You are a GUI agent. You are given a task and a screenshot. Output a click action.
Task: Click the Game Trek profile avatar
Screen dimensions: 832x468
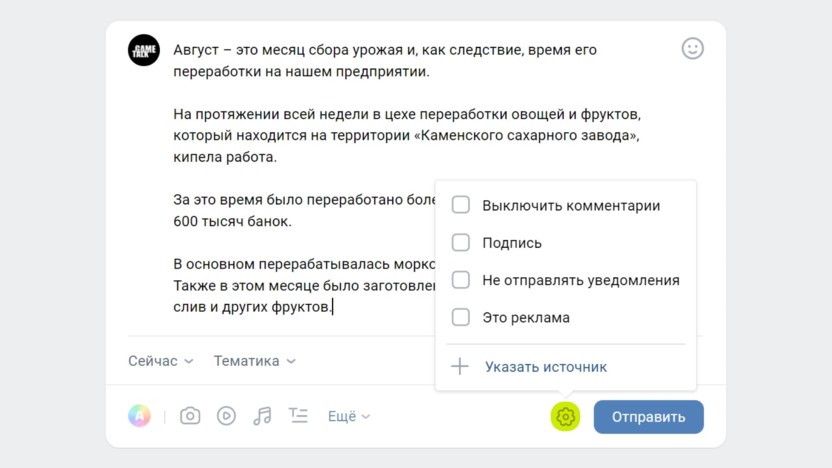click(x=144, y=50)
